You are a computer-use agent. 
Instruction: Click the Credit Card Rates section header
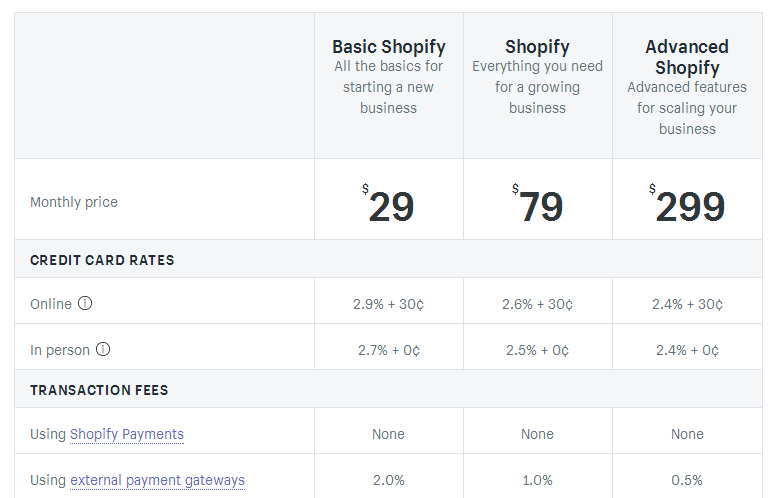(102, 260)
